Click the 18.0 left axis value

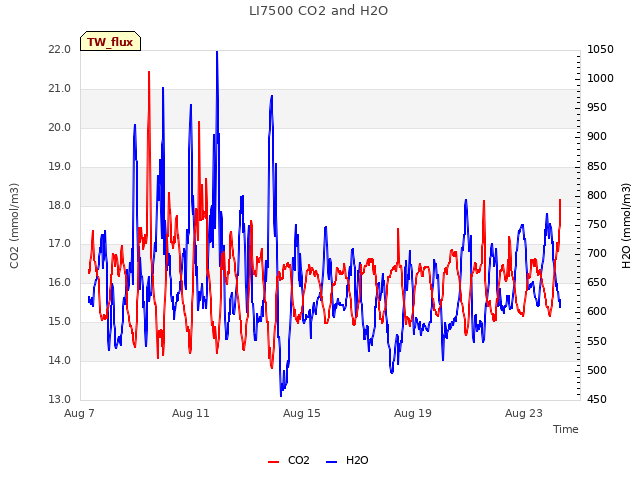(x=60, y=205)
